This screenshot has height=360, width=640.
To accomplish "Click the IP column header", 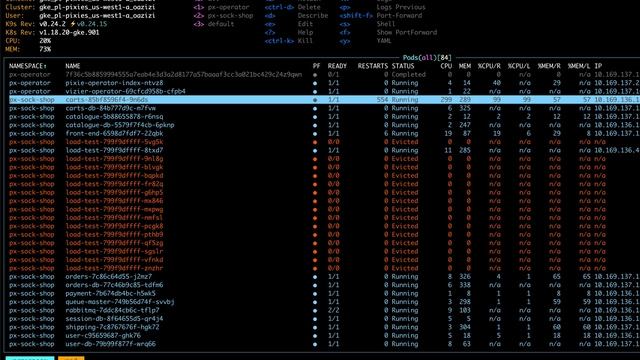I will (x=598, y=66).
